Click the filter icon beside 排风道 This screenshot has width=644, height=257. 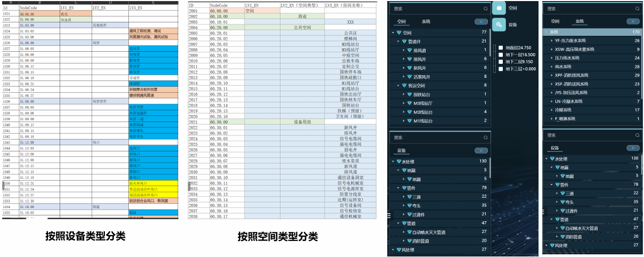[x=410, y=50]
